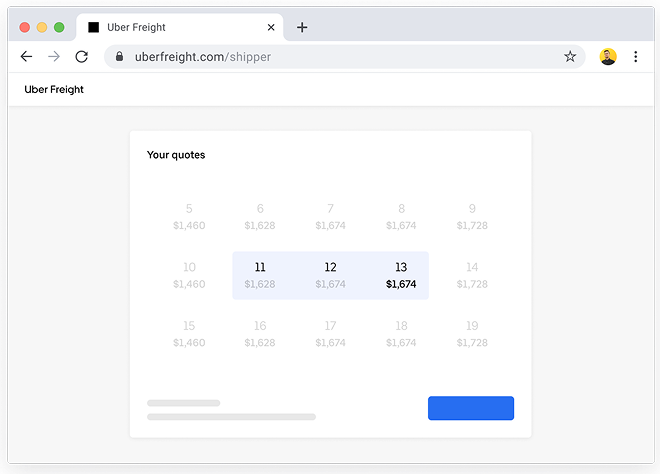Image resolution: width=660 pixels, height=475 pixels.
Task: Choose date 13 with $1,674 quote
Action: click(401, 275)
